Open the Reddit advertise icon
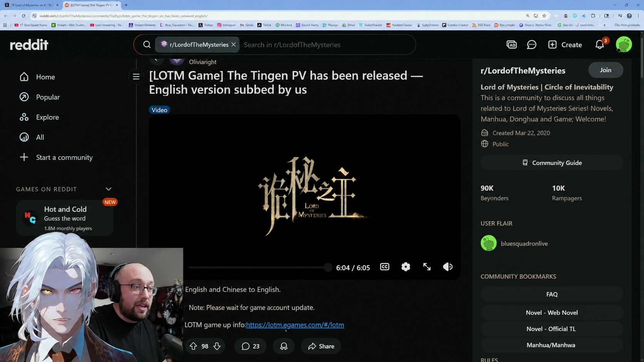 click(512, 45)
